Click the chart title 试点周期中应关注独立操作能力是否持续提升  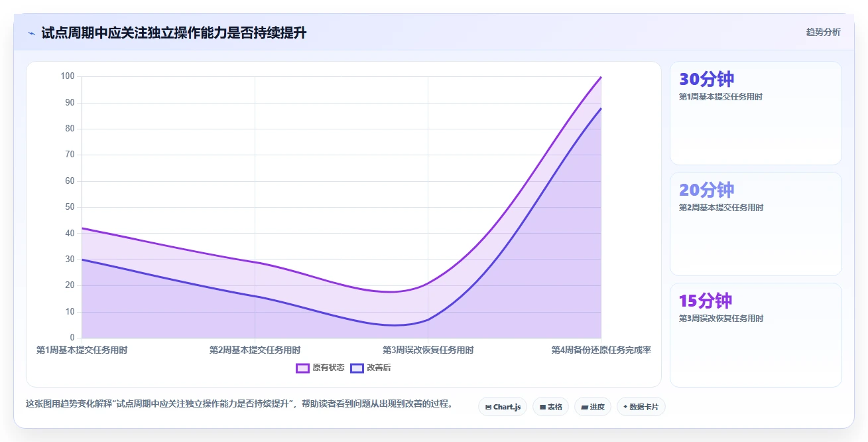[x=174, y=33]
